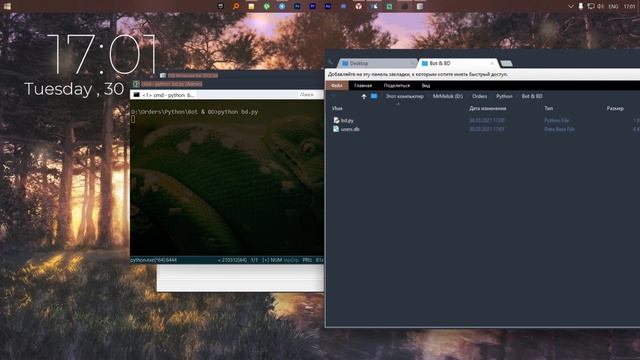Open the Главная ribbon tab
The width and height of the screenshot is (640, 360).
coord(363,85)
